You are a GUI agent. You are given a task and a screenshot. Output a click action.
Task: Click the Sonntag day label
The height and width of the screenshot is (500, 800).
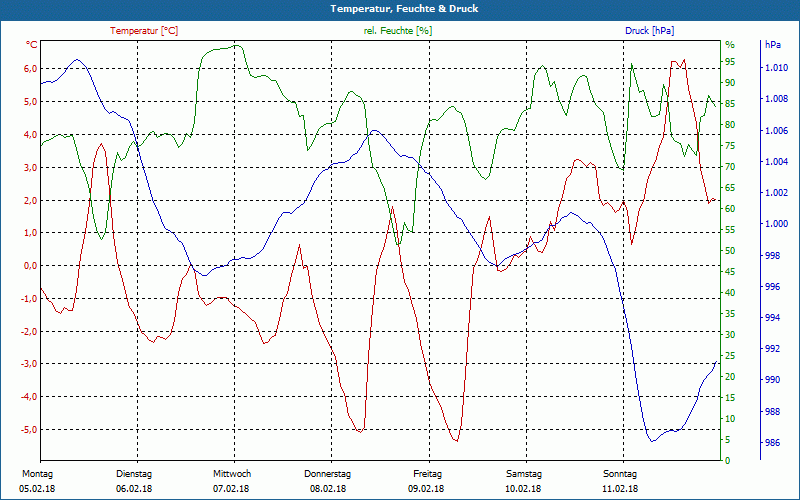620,474
